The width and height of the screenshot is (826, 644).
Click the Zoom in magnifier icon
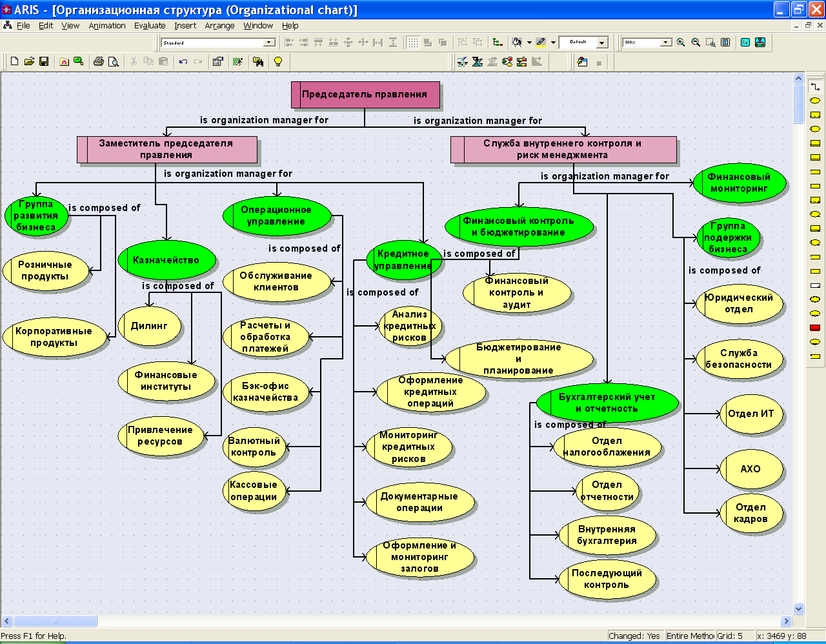tap(681, 43)
